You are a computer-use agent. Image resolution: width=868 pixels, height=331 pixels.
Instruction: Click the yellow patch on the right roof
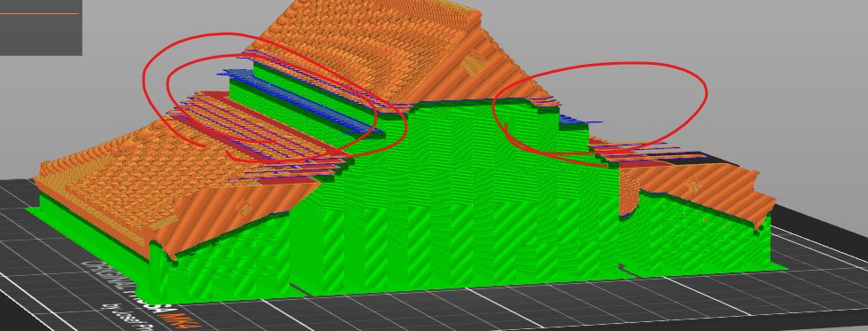click(695, 186)
